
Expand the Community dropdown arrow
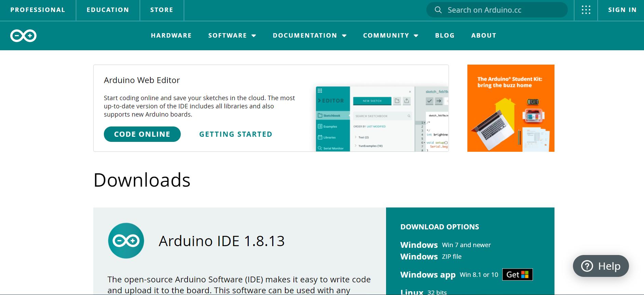(416, 36)
